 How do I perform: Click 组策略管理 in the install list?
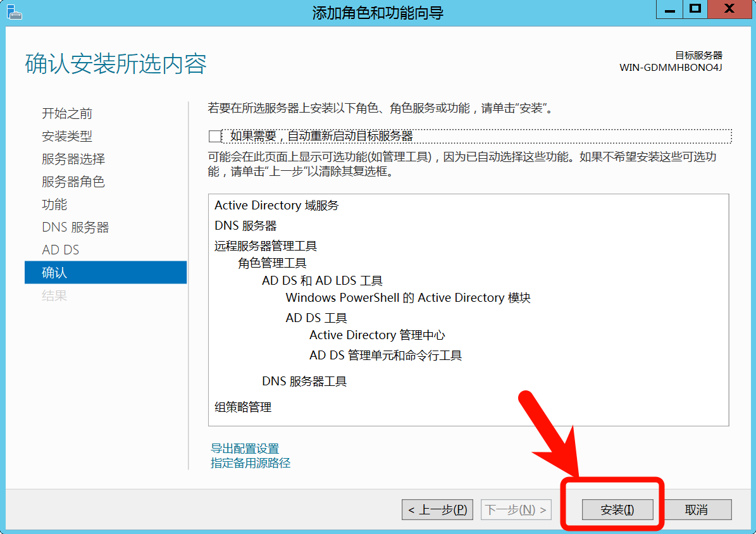(243, 407)
